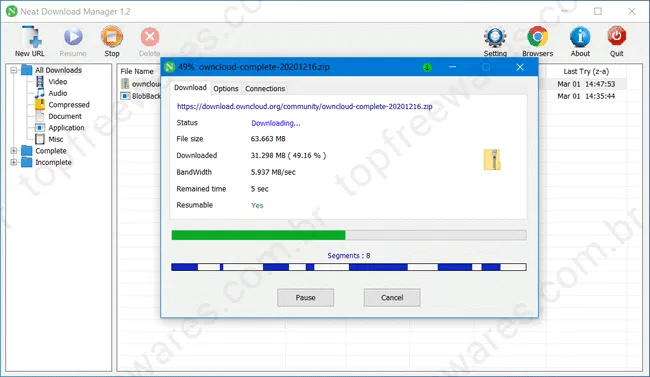
Task: Switch to the Options tab
Action: coord(226,89)
